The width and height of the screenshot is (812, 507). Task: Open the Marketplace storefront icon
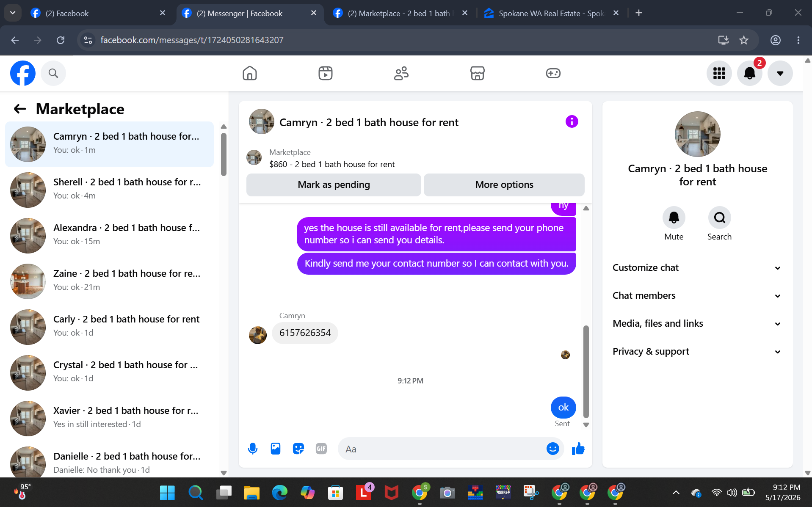tap(477, 73)
